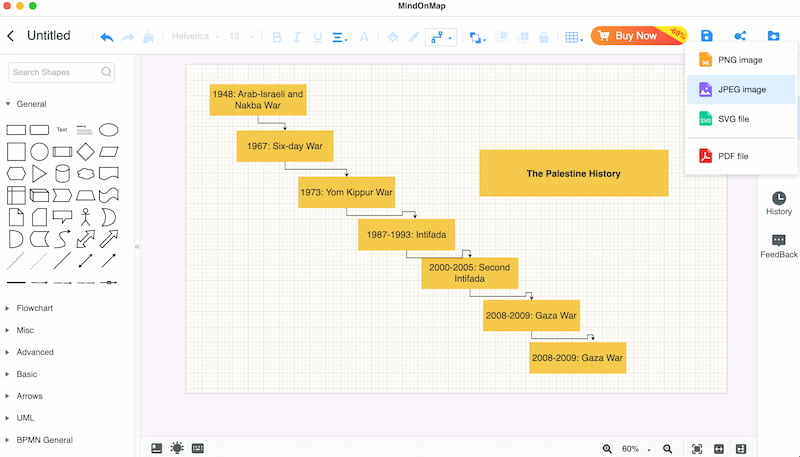The height and width of the screenshot is (457, 800).
Task: Redo the last action
Action: [128, 37]
